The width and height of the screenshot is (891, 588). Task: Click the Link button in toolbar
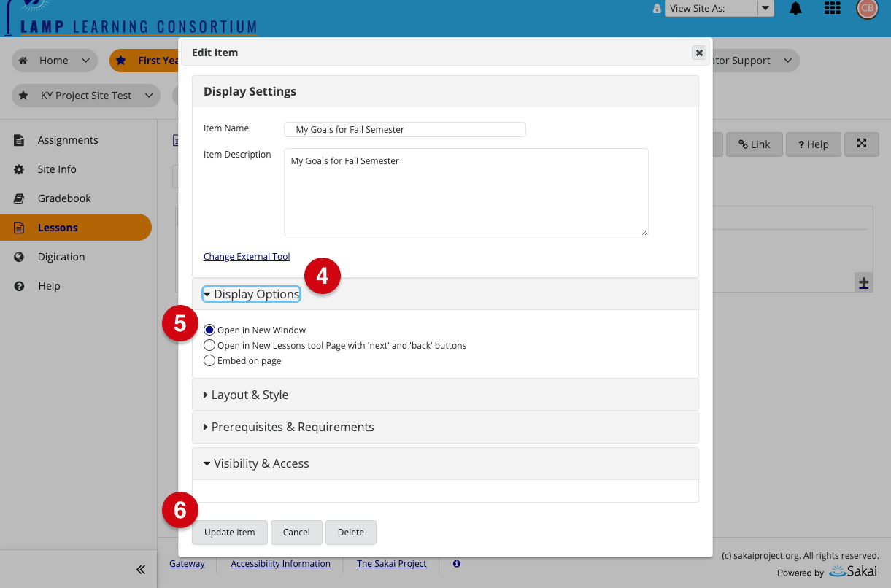pos(754,144)
